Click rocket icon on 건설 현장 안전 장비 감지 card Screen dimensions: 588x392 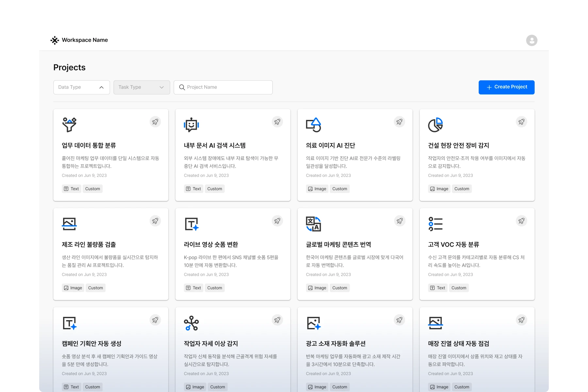coord(522,122)
